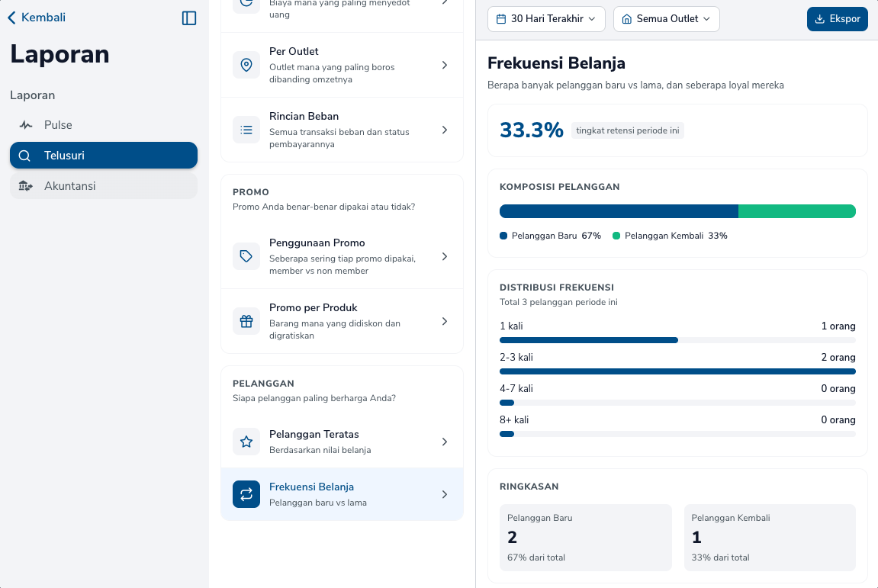Expand Per Outlet report chevron
This screenshot has height=588, width=878.
(445, 65)
